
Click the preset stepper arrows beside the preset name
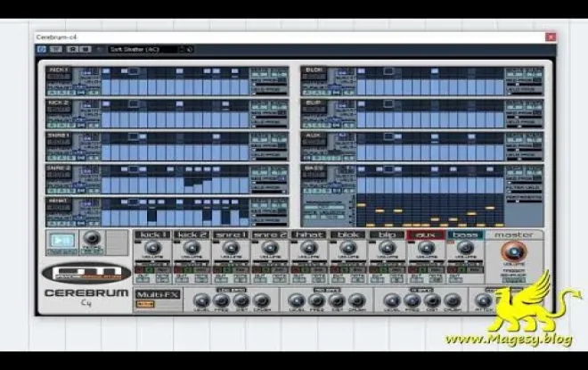click(x=182, y=49)
